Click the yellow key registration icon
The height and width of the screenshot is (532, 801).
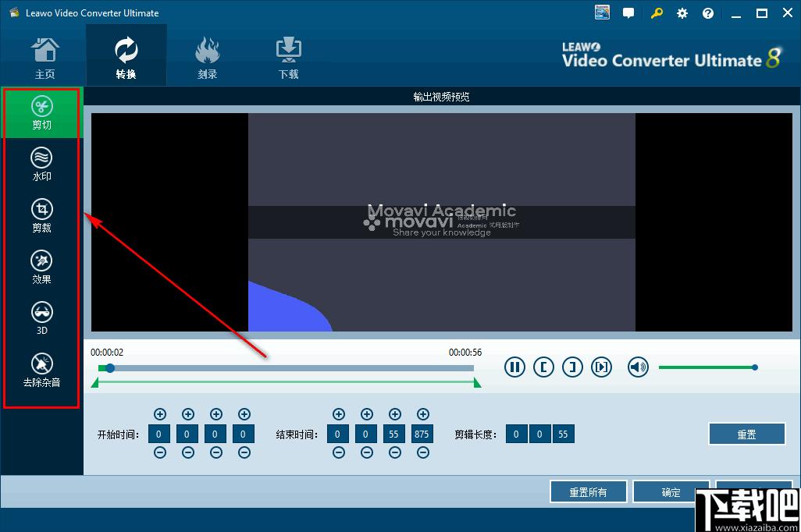[x=657, y=13]
